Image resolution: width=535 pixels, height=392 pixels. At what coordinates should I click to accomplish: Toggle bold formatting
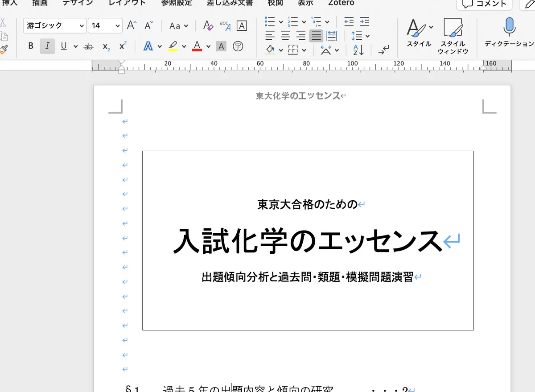pos(31,46)
